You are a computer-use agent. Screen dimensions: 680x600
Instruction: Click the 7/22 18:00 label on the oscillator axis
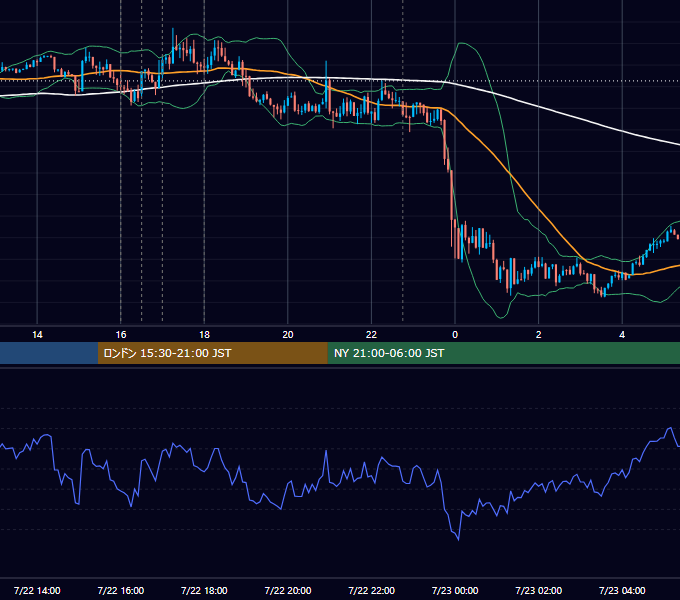204,590
